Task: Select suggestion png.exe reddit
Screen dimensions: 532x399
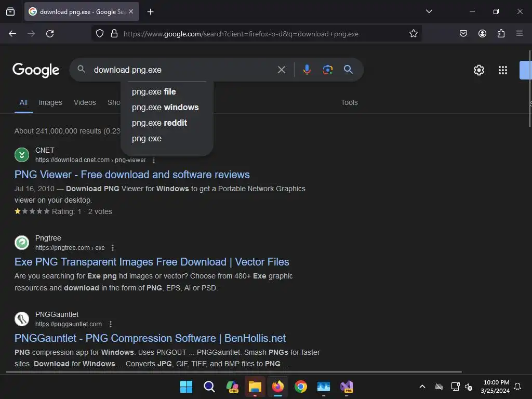Action: [x=167, y=123]
